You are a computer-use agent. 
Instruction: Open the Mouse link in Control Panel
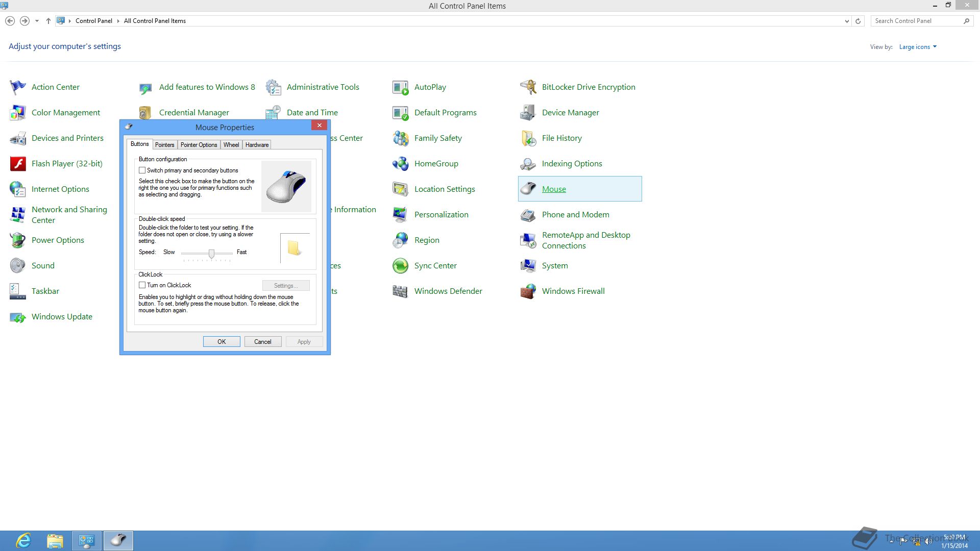pos(554,189)
